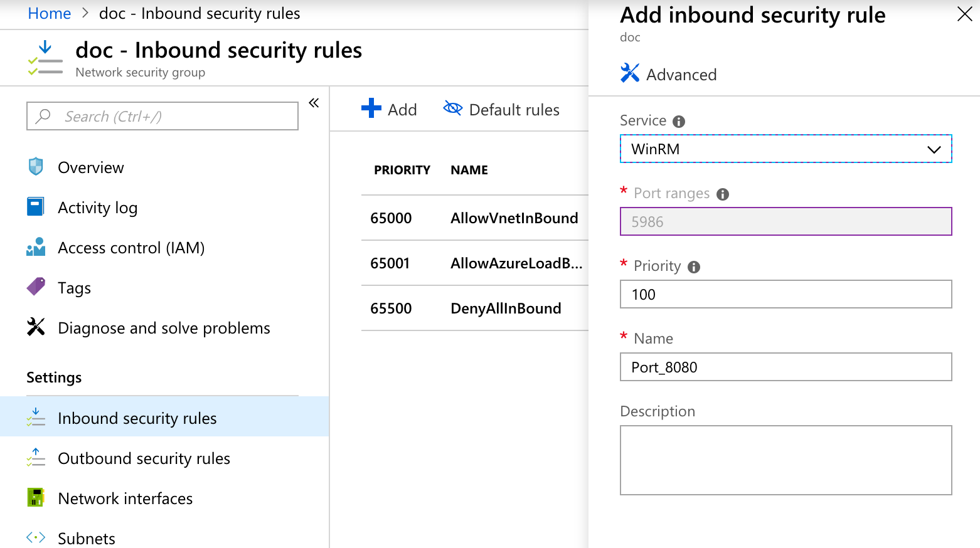980x548 pixels.
Task: Select the DenyAllInBound rule row
Action: [475, 308]
